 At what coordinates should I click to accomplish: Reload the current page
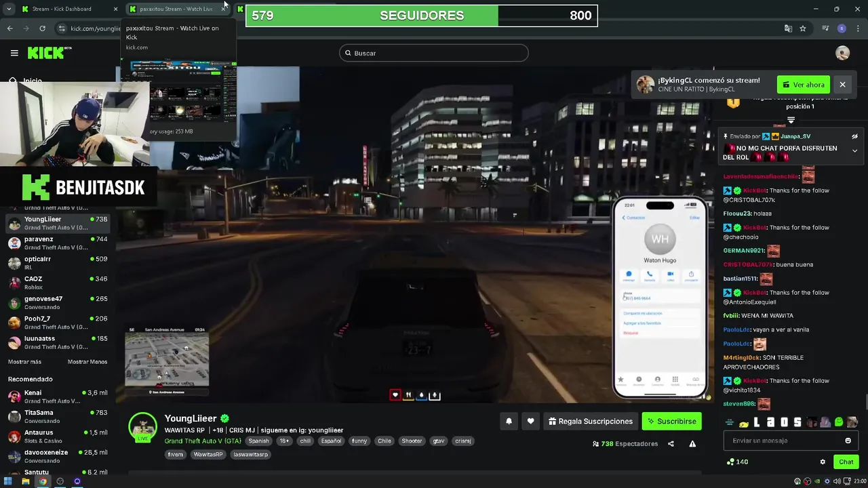42,28
